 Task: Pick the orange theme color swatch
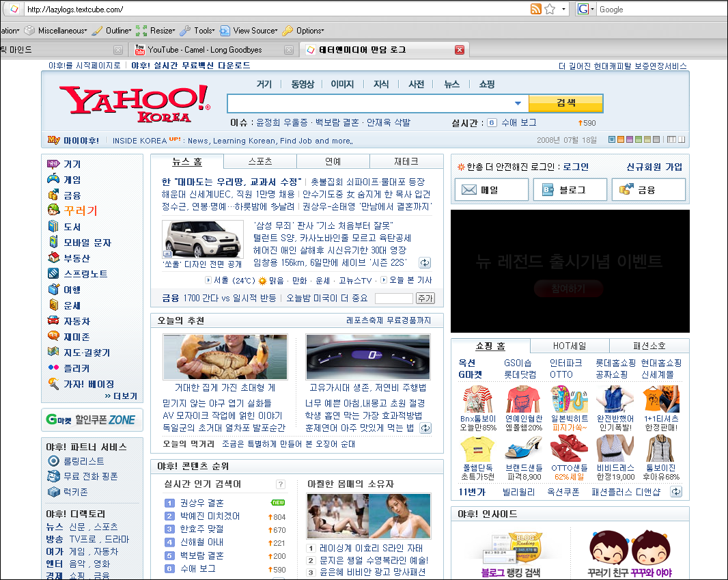(x=621, y=139)
